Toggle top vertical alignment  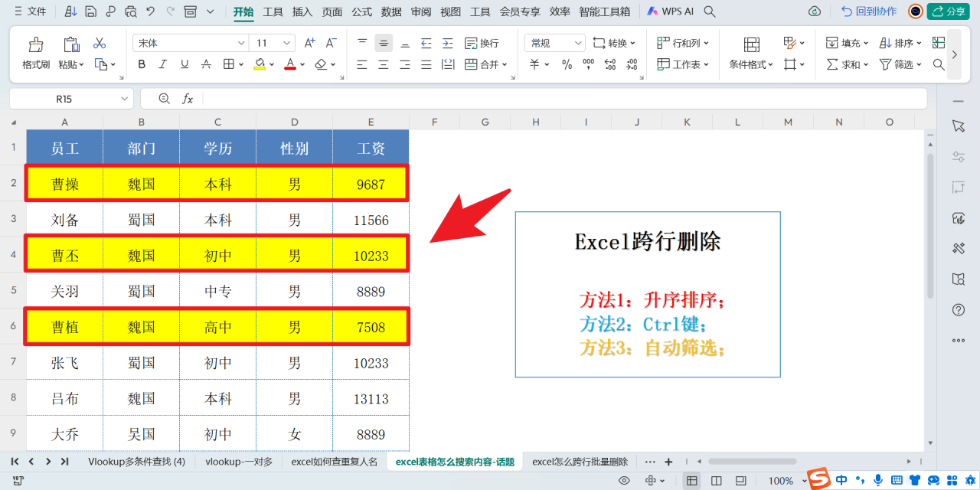click(362, 44)
